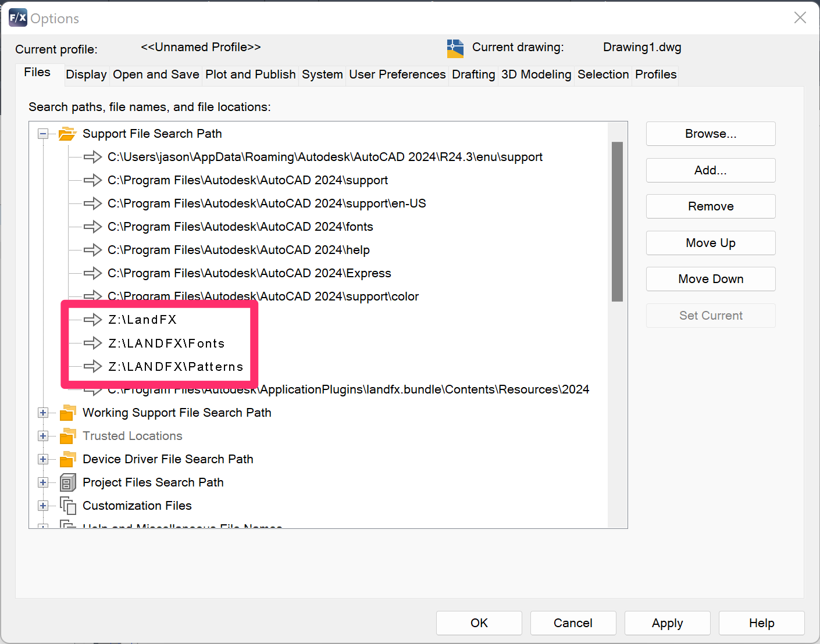The height and width of the screenshot is (644, 820).
Task: Expand Project Files Search Path
Action: click(43, 482)
